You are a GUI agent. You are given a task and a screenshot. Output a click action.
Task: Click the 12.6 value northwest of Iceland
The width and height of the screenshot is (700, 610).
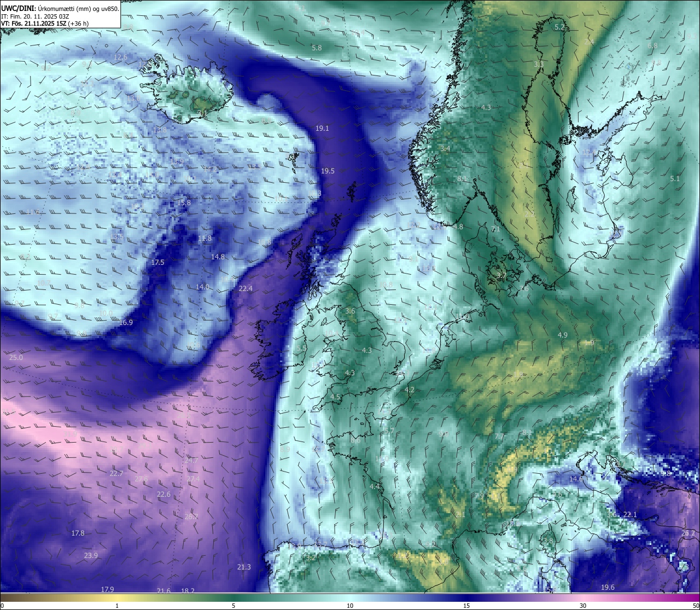(x=120, y=57)
